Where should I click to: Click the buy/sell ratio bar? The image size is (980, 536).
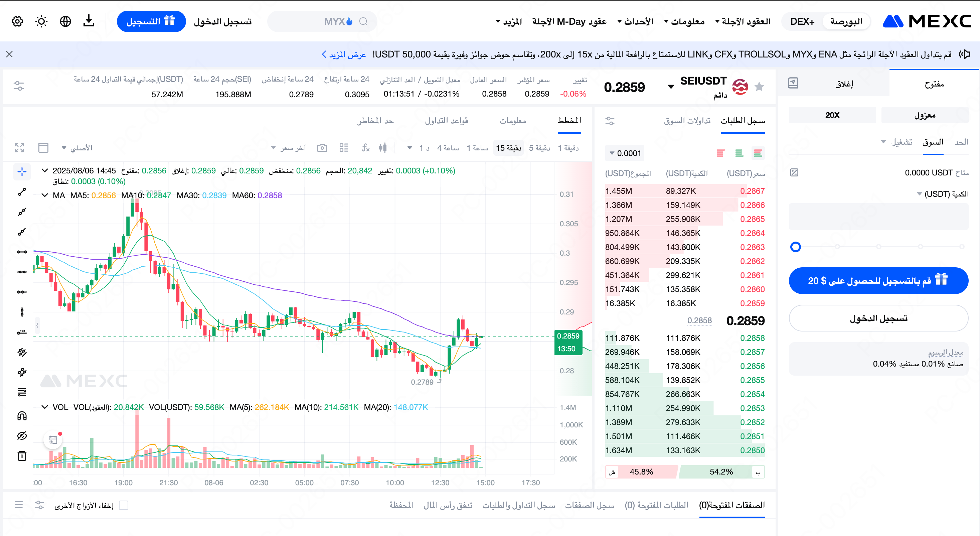click(x=685, y=472)
